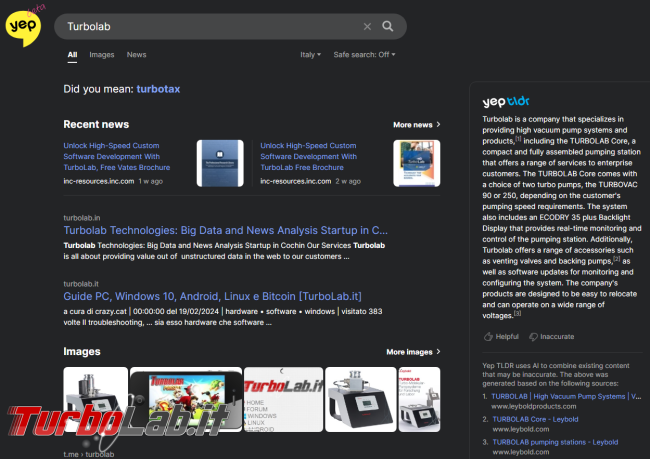Open source TURBOLAB pumping stations - Leybold

(x=555, y=442)
